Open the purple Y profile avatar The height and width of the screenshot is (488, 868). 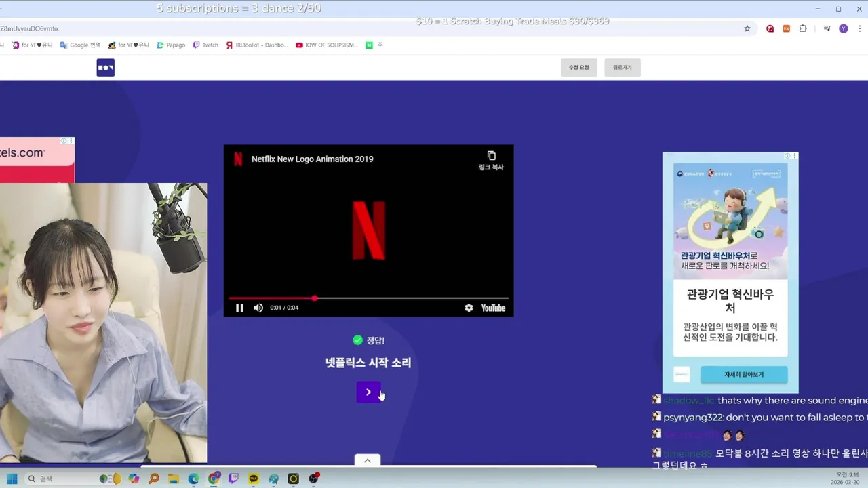click(x=843, y=28)
